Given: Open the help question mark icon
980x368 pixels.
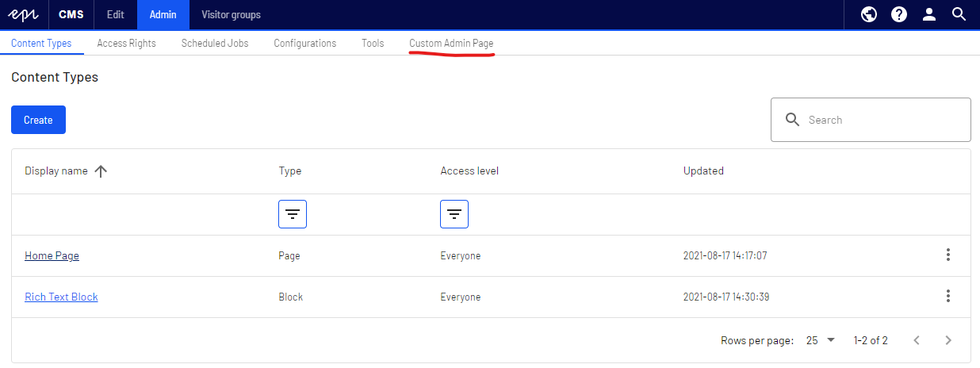Looking at the screenshot, I should click(x=898, y=14).
